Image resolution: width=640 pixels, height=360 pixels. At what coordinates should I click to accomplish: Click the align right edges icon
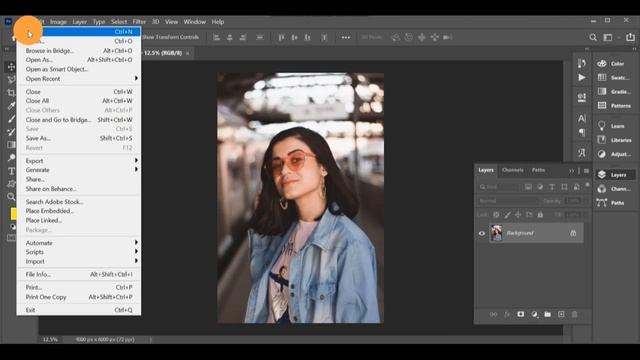(243, 37)
